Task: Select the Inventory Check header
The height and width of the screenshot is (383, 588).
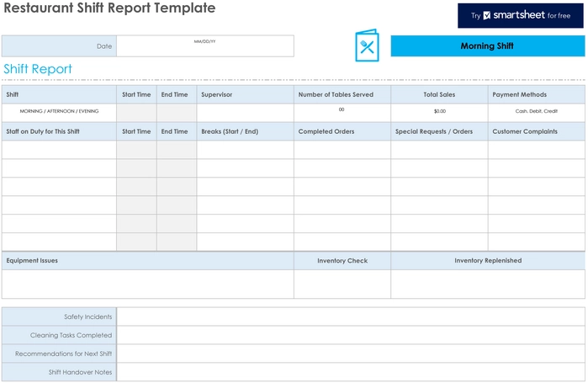Action: click(342, 261)
